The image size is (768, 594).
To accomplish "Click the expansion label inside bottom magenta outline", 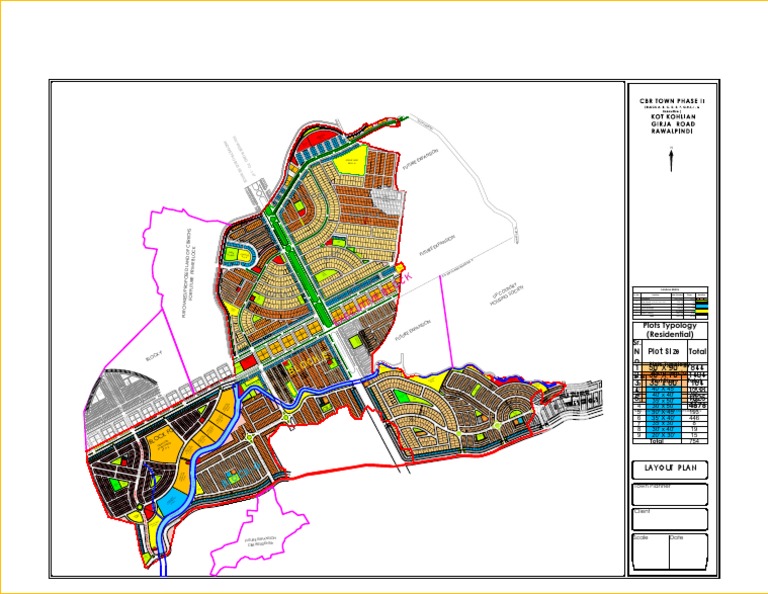I will point(260,541).
